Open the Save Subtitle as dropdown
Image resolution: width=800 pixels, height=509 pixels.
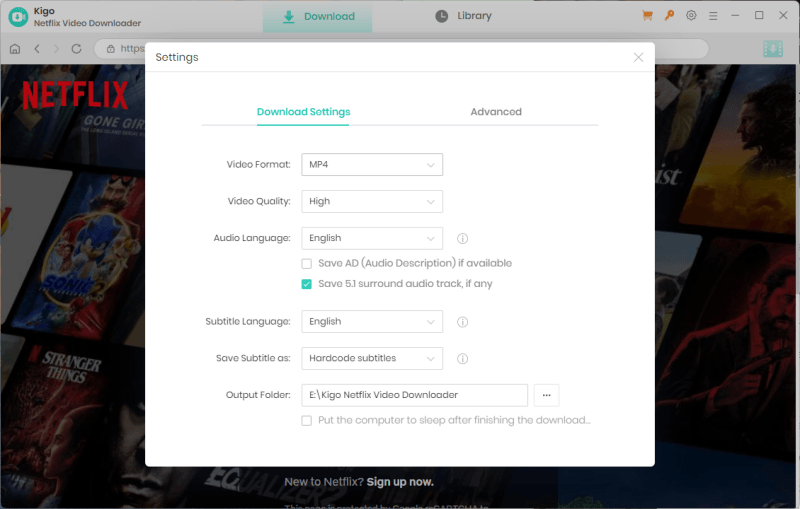372,359
